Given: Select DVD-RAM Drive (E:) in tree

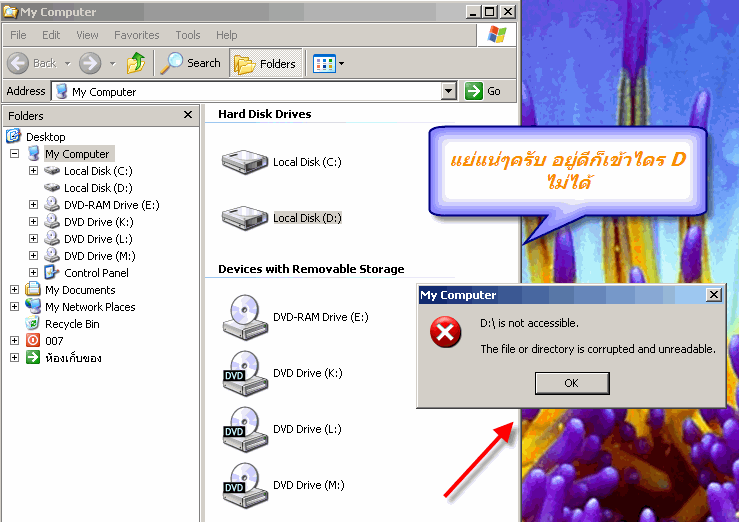Looking at the screenshot, I should click(112, 205).
